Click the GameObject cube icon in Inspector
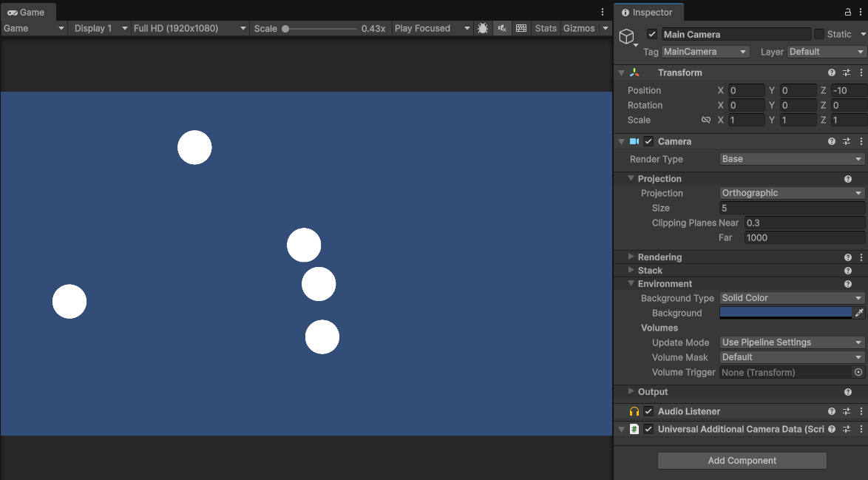Image resolution: width=868 pixels, height=480 pixels. (626, 36)
